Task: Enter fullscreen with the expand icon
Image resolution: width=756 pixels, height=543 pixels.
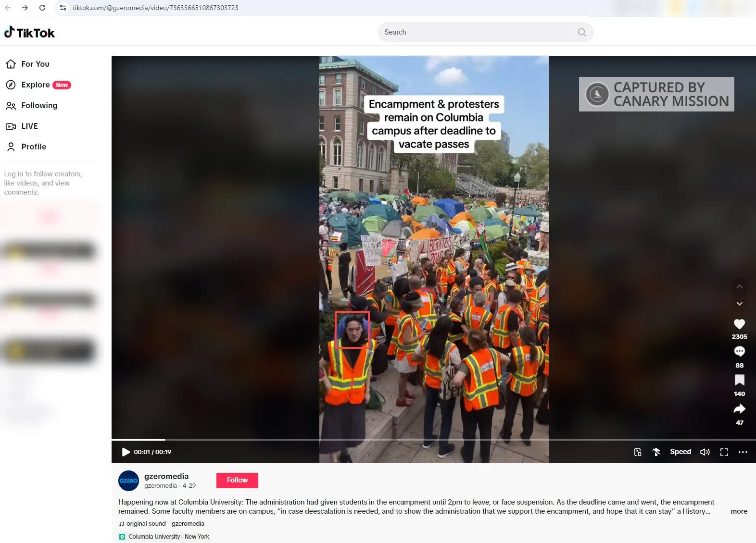Action: (724, 452)
